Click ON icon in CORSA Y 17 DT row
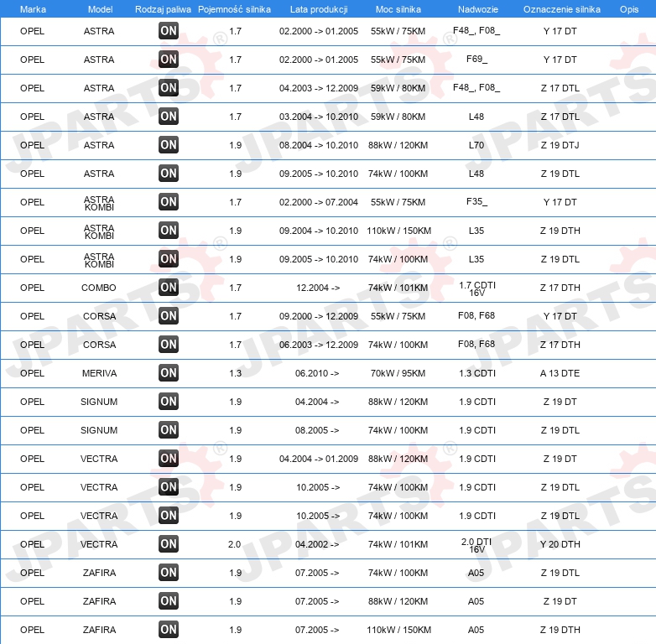Screen dimensions: 656x644 [169, 316]
